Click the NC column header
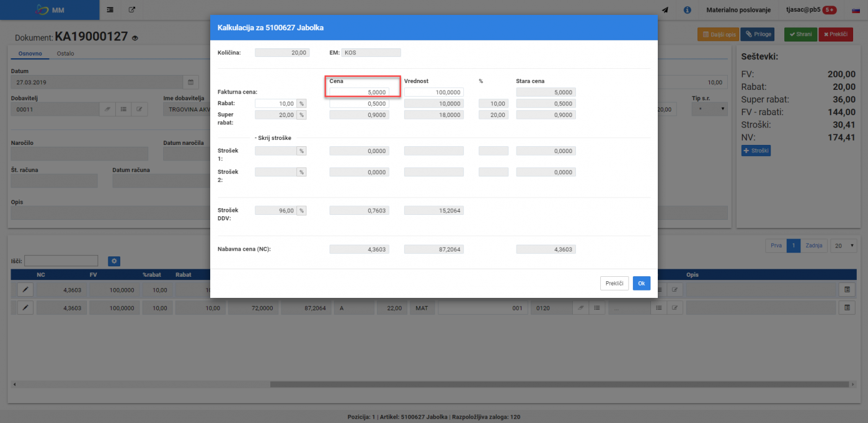The height and width of the screenshot is (423, 868). coord(41,274)
